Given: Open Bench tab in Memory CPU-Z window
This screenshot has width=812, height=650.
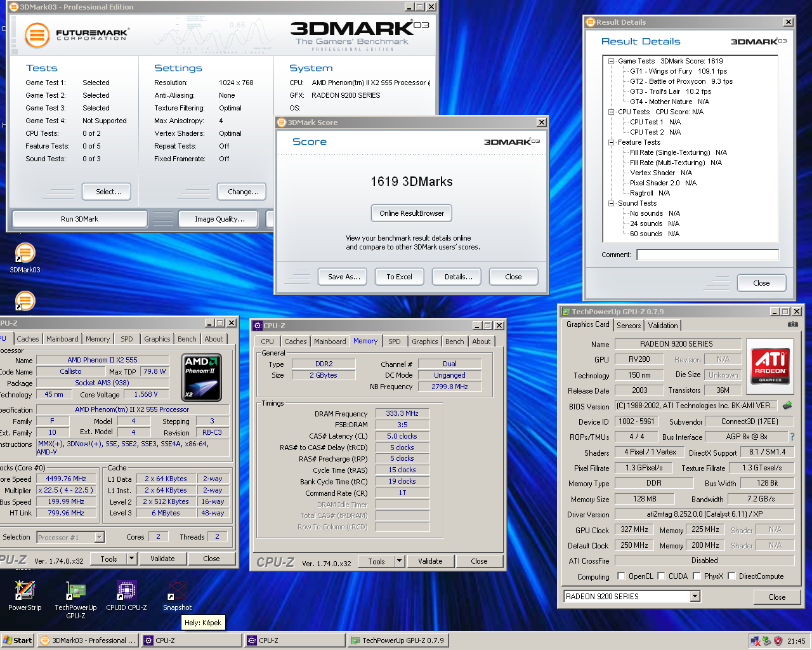Looking at the screenshot, I should coord(454,341).
